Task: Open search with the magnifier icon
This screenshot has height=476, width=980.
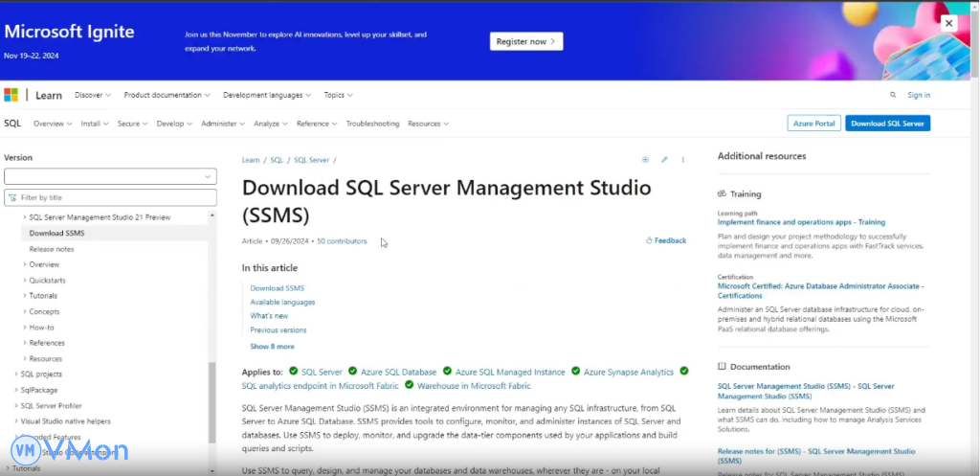Action: point(893,95)
